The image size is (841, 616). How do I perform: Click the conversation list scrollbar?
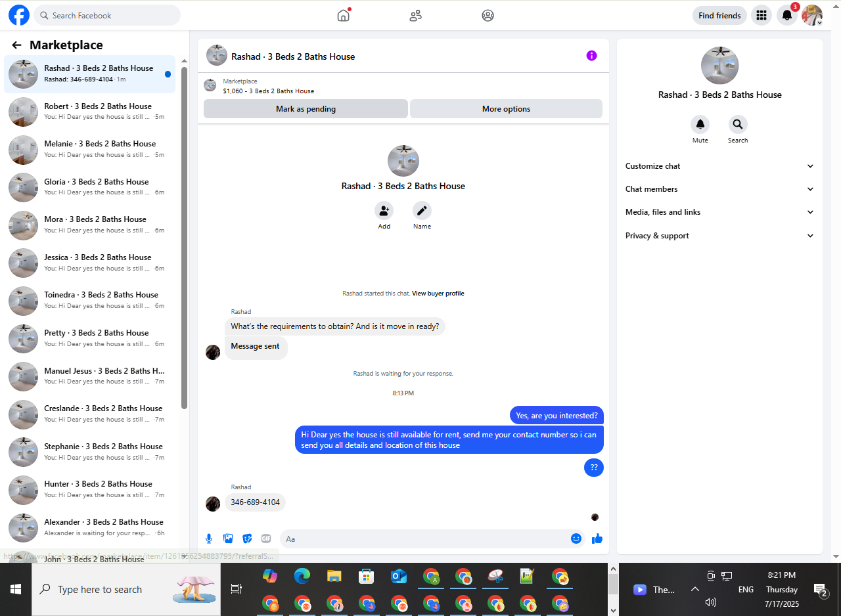pos(185,238)
